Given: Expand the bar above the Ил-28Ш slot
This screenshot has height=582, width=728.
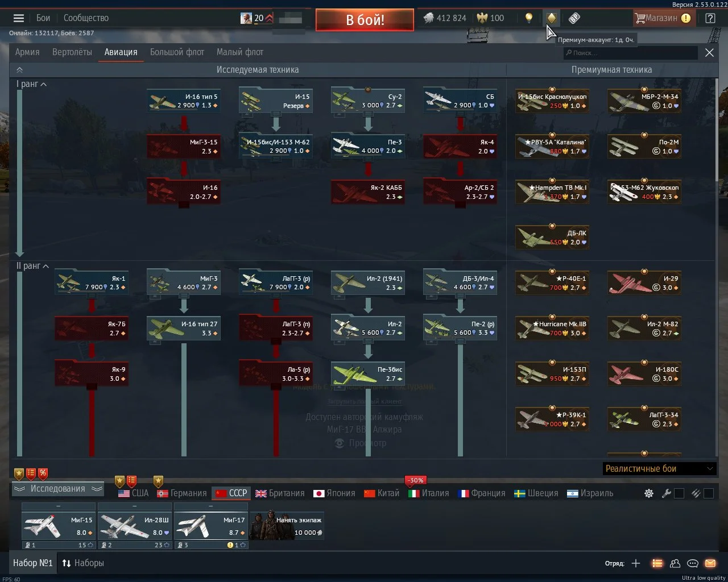Looking at the screenshot, I should (x=135, y=506).
